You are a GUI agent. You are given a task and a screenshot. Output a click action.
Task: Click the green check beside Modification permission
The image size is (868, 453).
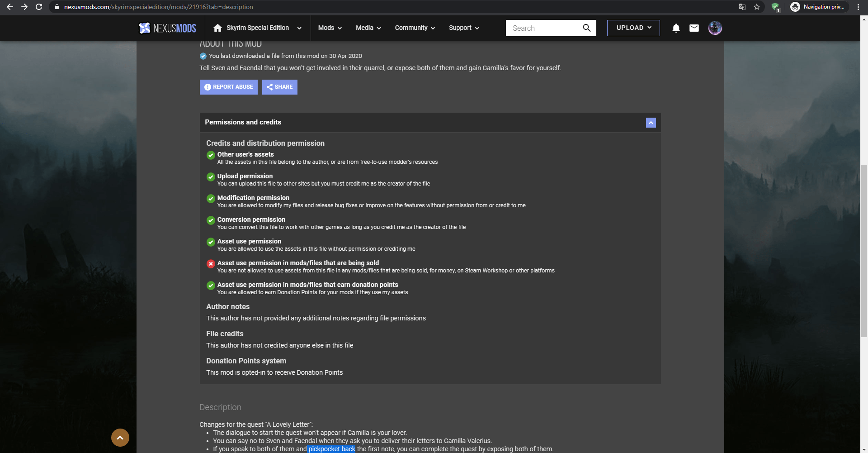211,199
